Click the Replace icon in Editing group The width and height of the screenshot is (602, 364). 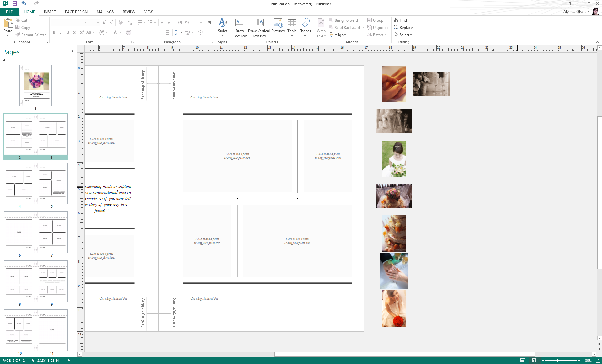pyautogui.click(x=403, y=27)
